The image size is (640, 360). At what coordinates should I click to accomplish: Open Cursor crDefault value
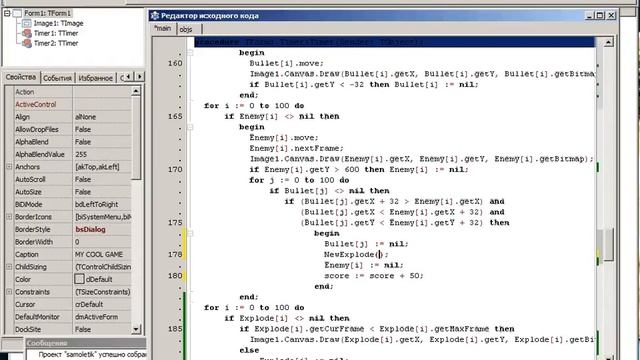tap(102, 304)
